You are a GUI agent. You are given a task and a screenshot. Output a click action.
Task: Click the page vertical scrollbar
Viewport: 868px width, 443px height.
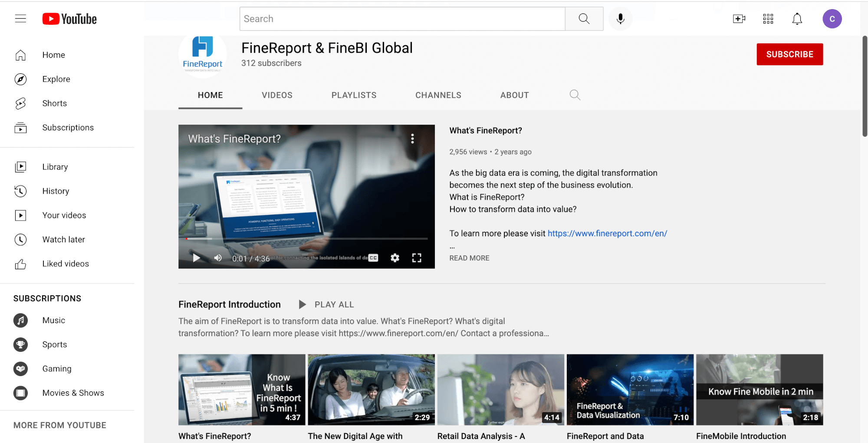point(864,87)
